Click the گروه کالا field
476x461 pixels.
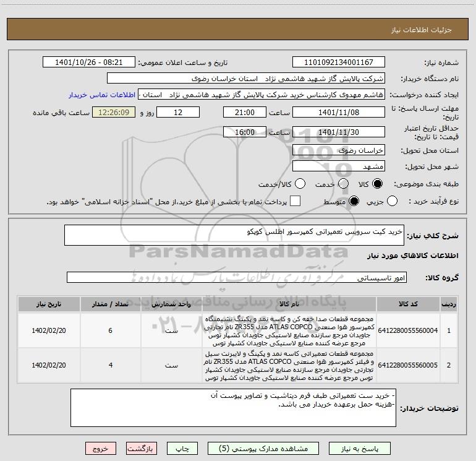click(x=237, y=278)
